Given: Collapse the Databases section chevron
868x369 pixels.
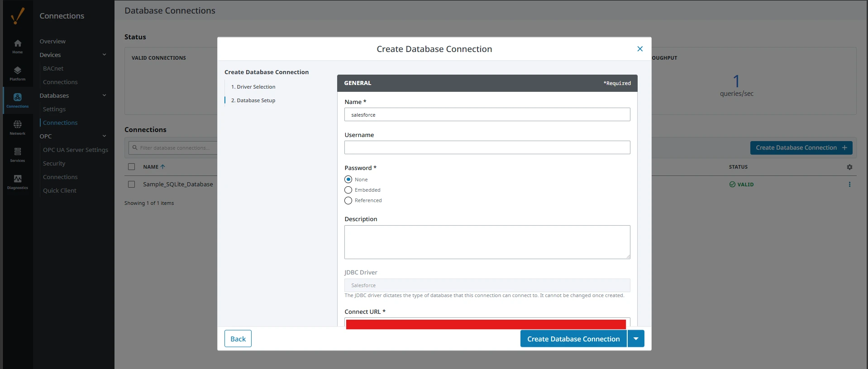Looking at the screenshot, I should tap(105, 95).
